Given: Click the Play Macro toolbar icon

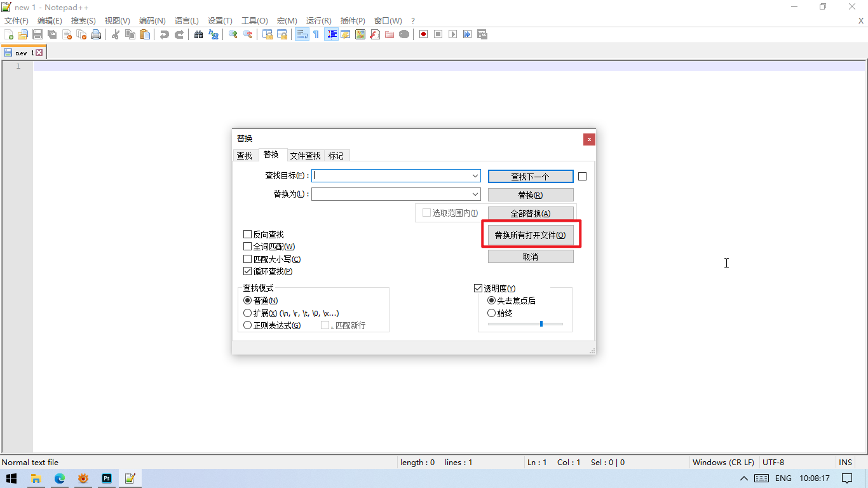Looking at the screenshot, I should point(453,34).
